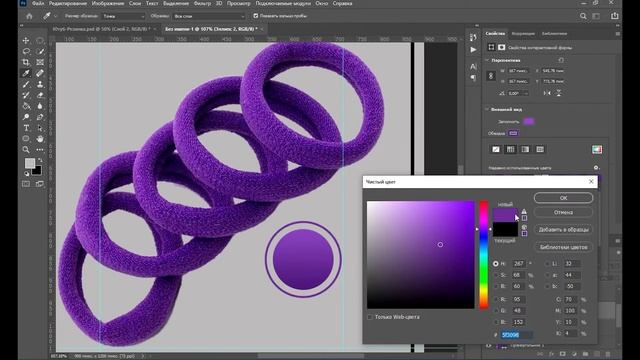The height and width of the screenshot is (360, 640).
Task: Select the L lightness radio button
Action: pyautogui.click(x=547, y=264)
